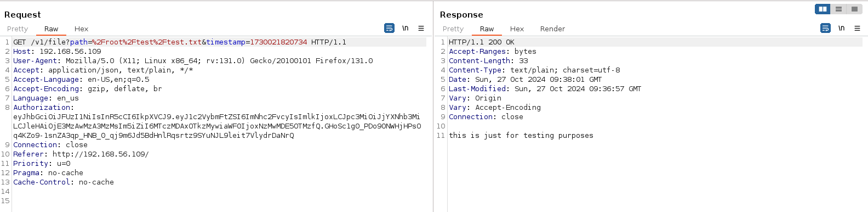
Task: Open the Render tab in Response
Action: pyautogui.click(x=552, y=29)
